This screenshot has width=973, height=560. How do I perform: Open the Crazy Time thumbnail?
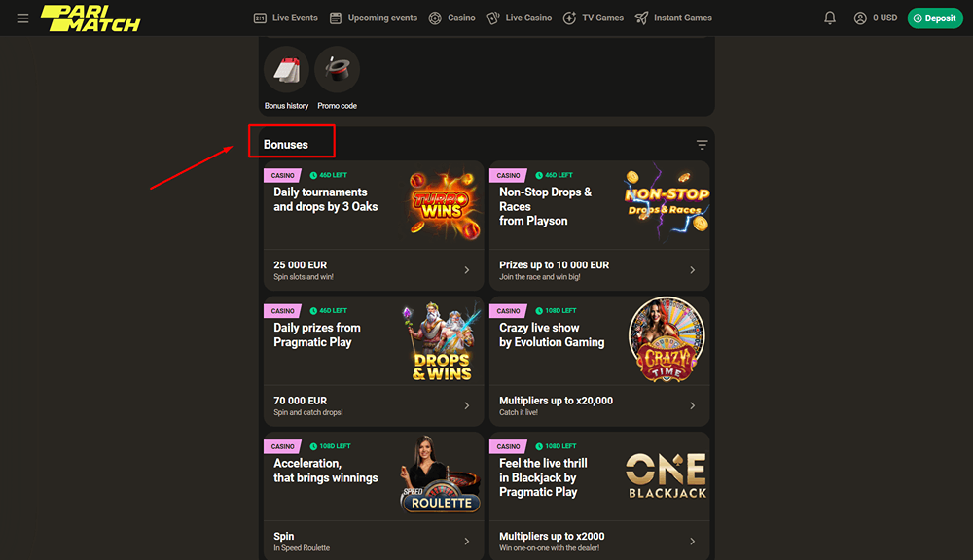click(667, 339)
